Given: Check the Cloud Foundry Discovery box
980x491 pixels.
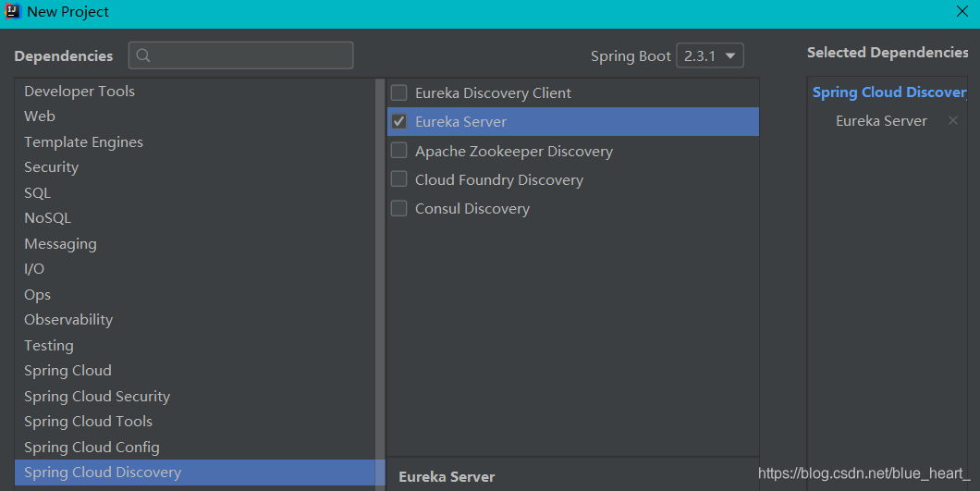Looking at the screenshot, I should pyautogui.click(x=398, y=178).
